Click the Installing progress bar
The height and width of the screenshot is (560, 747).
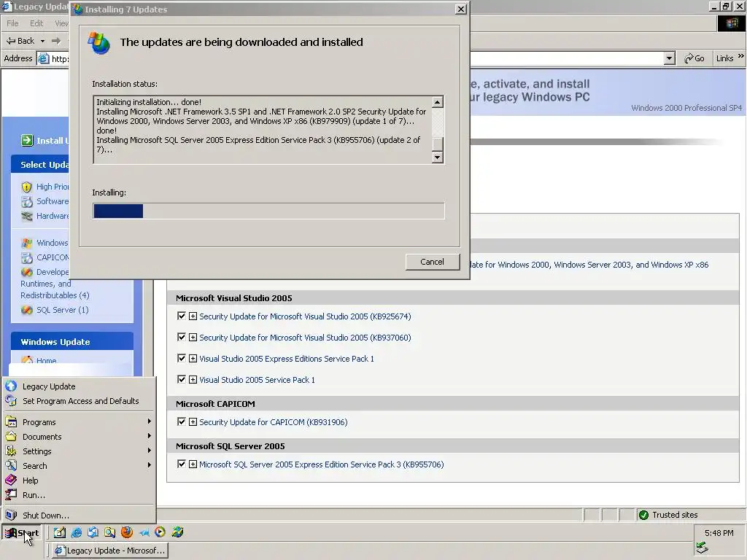tap(268, 211)
